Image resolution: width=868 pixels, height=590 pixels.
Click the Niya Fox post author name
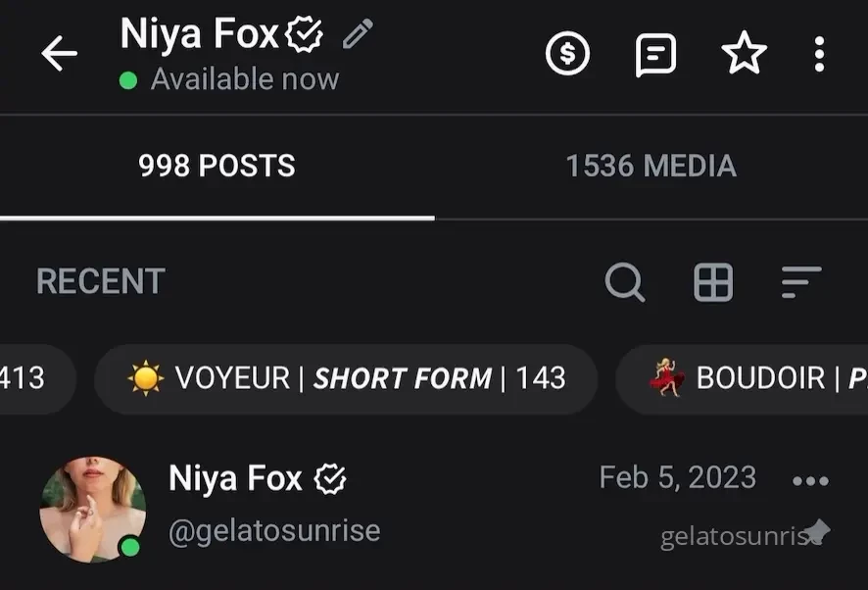coord(235,478)
